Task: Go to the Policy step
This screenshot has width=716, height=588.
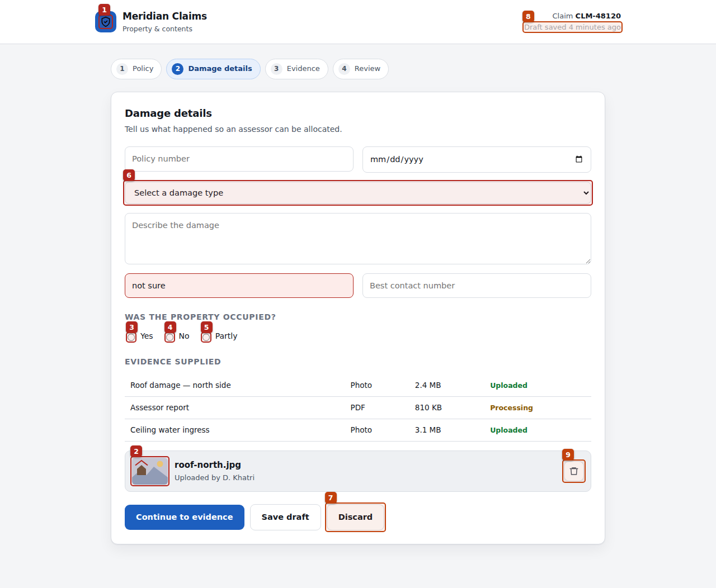Action: pyautogui.click(x=136, y=69)
